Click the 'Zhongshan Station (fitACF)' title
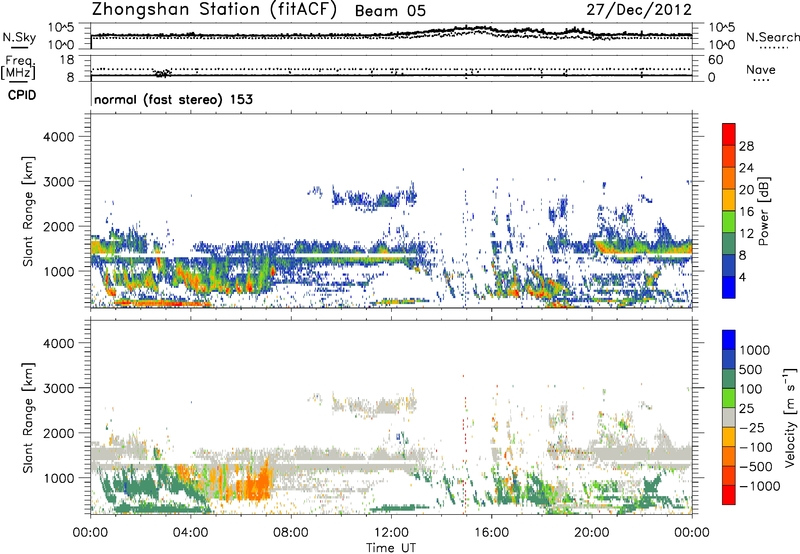 pyautogui.click(x=214, y=10)
